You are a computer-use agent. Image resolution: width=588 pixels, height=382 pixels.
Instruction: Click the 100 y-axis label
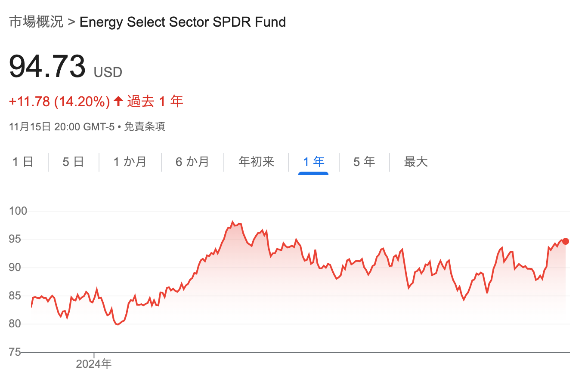tap(18, 211)
